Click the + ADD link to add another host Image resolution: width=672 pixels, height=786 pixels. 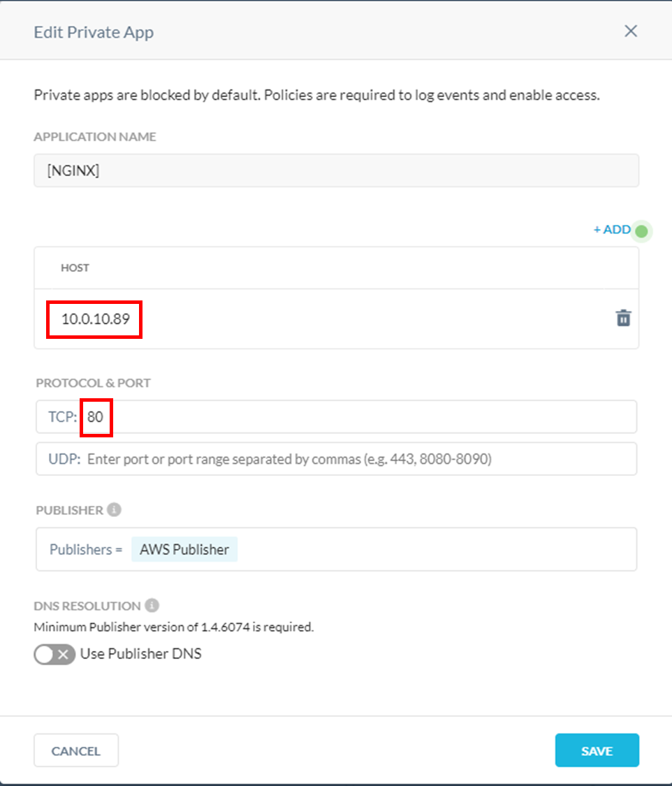coord(610,229)
